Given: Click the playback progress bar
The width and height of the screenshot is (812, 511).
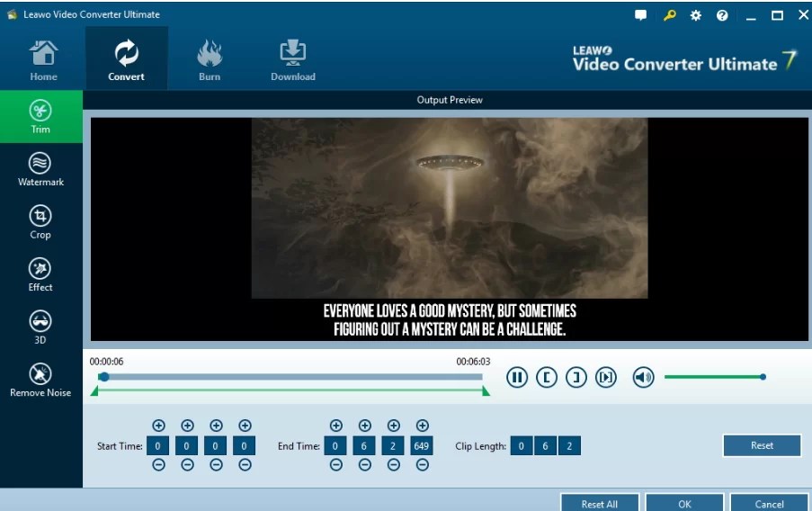Looking at the screenshot, I should (290, 377).
